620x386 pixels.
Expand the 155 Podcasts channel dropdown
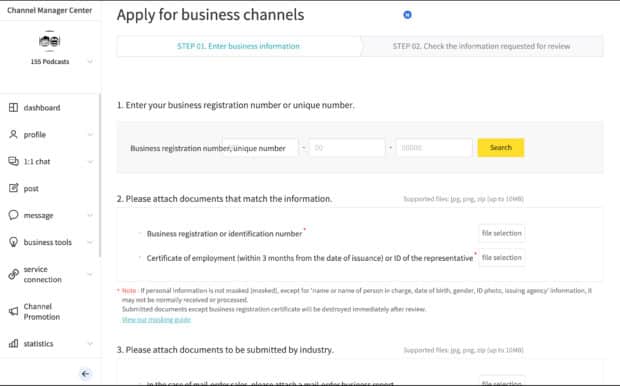pos(90,62)
